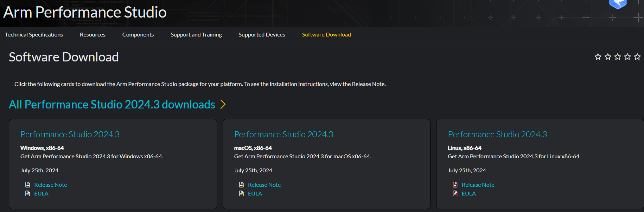644x212 pixels.
Task: Select the Supported Devices tab
Action: (262, 35)
